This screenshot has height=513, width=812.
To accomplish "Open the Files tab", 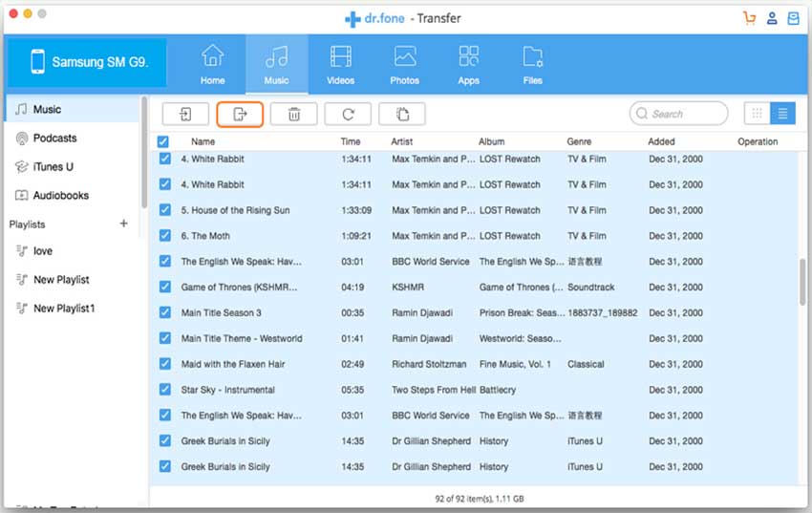I will 532,65.
